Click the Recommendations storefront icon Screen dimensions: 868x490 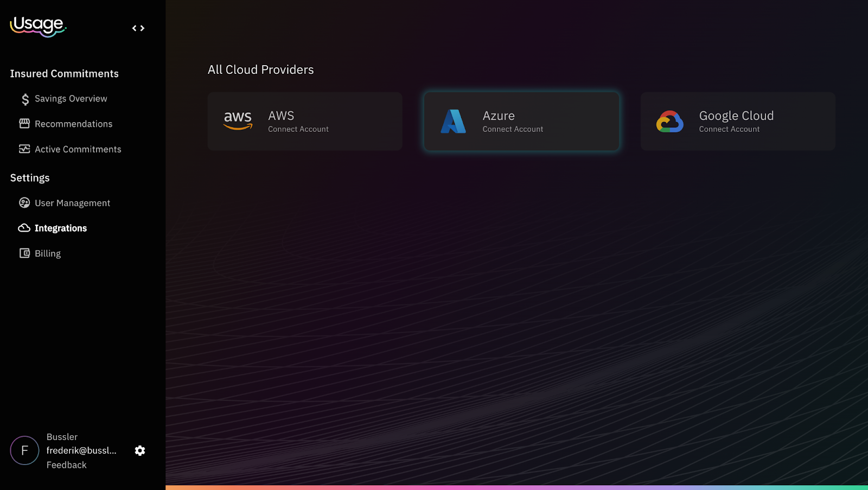pyautogui.click(x=24, y=124)
